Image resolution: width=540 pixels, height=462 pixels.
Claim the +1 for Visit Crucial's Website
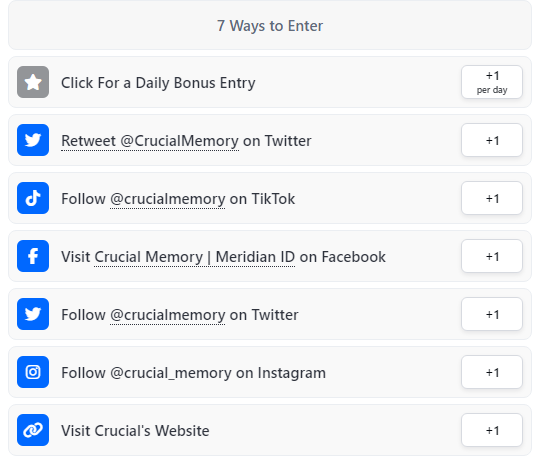[x=492, y=430]
